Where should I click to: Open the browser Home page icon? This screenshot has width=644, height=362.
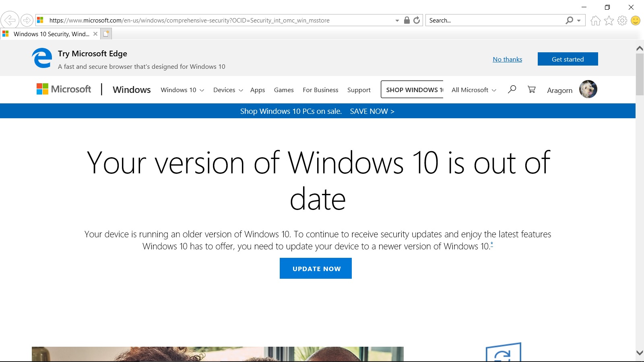click(x=596, y=21)
